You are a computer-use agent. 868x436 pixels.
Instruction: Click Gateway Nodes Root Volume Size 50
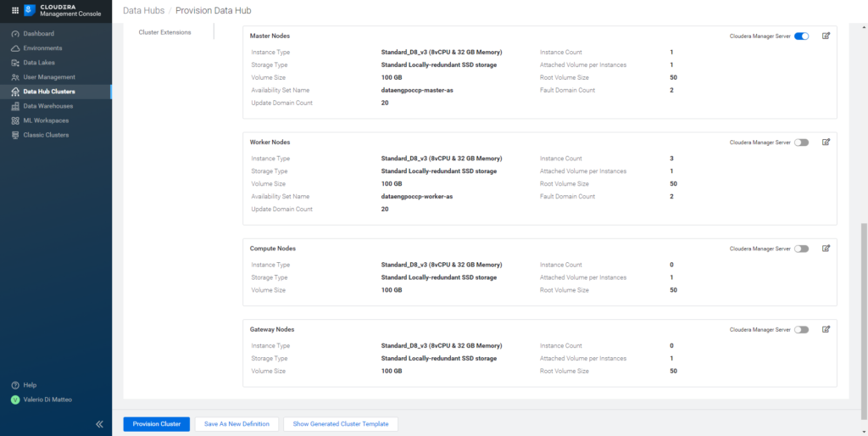pyautogui.click(x=673, y=372)
